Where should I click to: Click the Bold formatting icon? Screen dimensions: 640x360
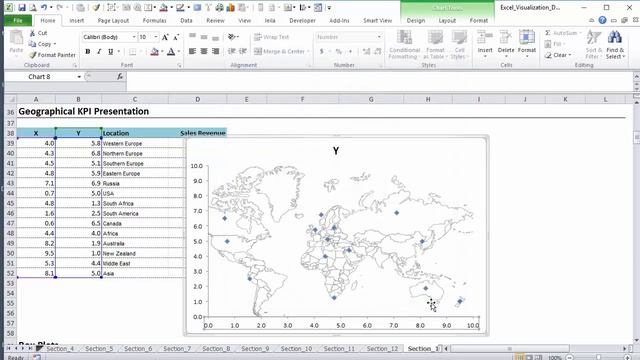(x=88, y=52)
